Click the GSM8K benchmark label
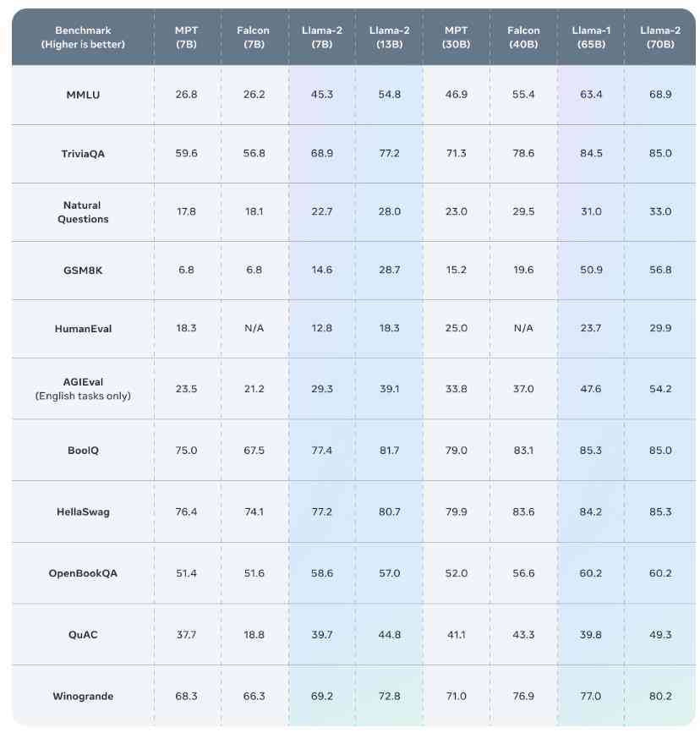The height and width of the screenshot is (733, 700). pos(83,271)
